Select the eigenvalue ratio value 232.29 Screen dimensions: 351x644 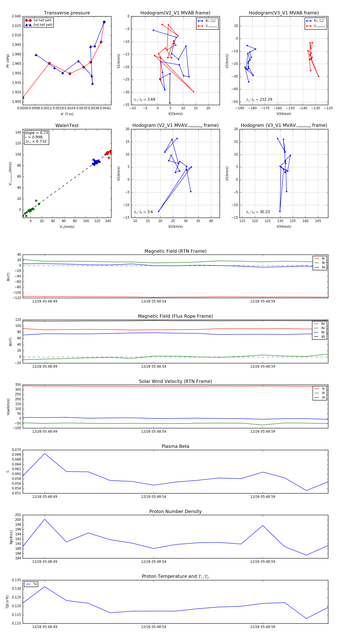click(266, 100)
